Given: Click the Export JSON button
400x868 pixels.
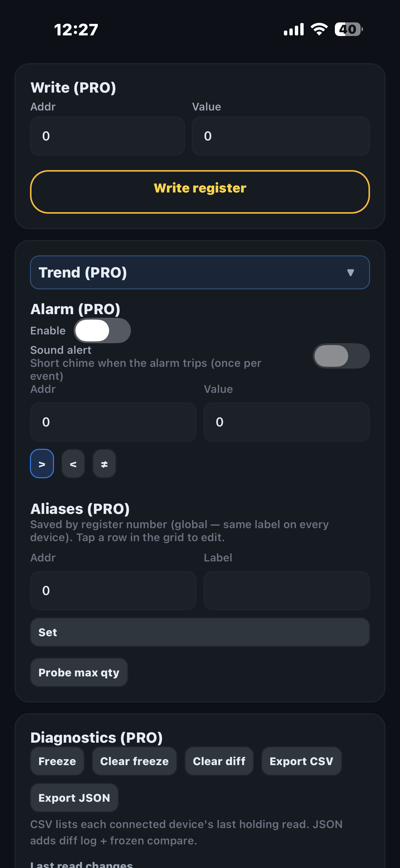Looking at the screenshot, I should pos(74,797).
